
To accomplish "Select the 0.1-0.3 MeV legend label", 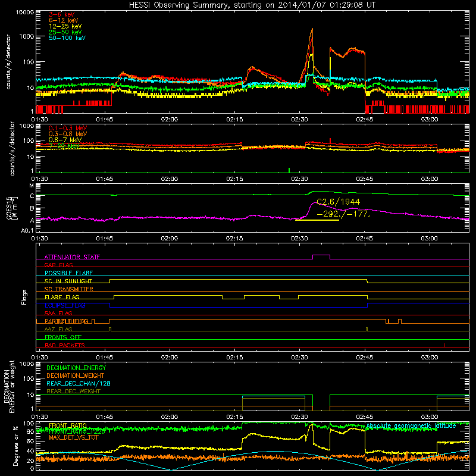I will (68, 128).
